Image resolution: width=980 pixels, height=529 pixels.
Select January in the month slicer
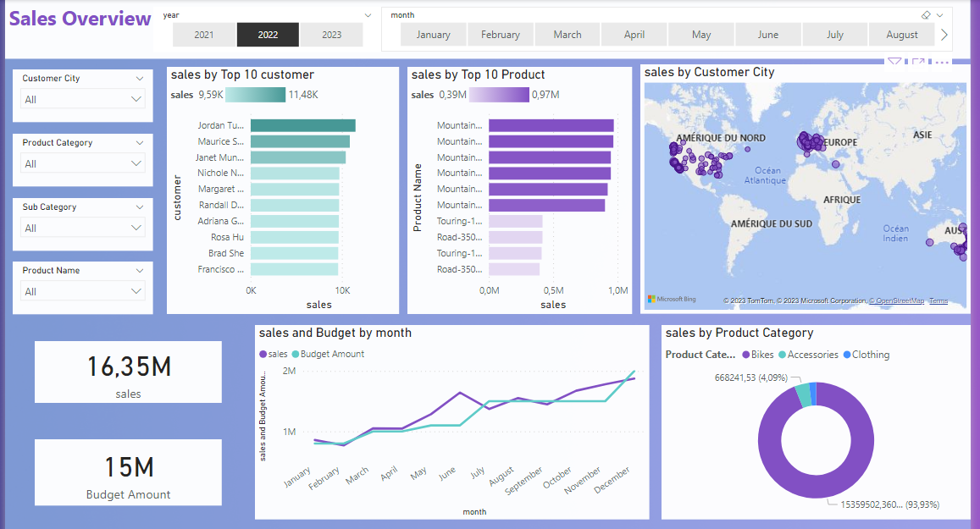pos(433,35)
